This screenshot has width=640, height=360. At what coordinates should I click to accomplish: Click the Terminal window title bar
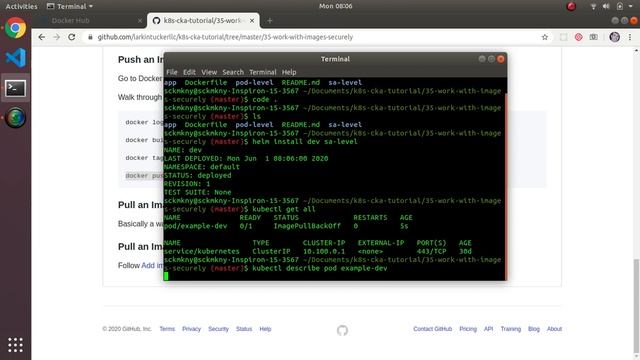pyautogui.click(x=335, y=59)
